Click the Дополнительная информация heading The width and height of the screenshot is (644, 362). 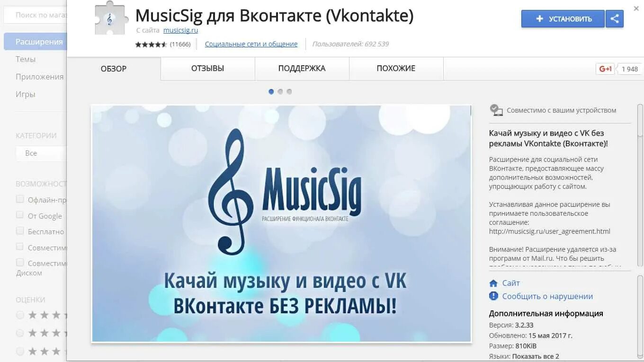546,313
